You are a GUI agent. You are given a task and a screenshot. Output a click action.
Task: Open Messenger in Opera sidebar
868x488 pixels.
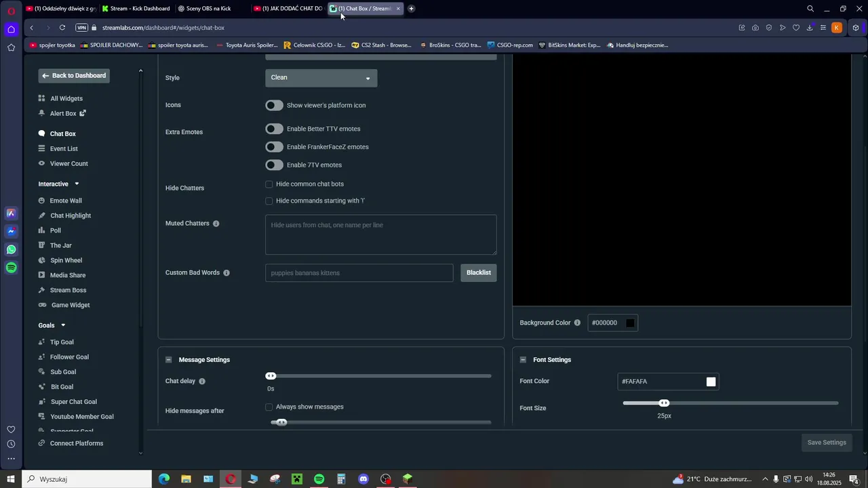coord(11,231)
